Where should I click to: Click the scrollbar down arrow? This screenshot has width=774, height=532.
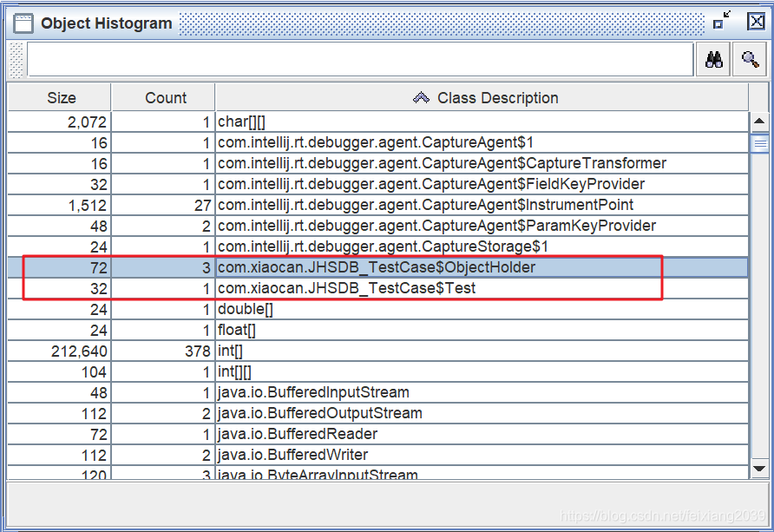click(760, 469)
